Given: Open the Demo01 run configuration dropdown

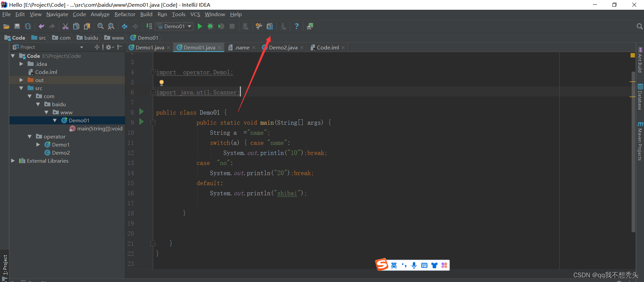Looking at the screenshot, I should pyautogui.click(x=174, y=26).
